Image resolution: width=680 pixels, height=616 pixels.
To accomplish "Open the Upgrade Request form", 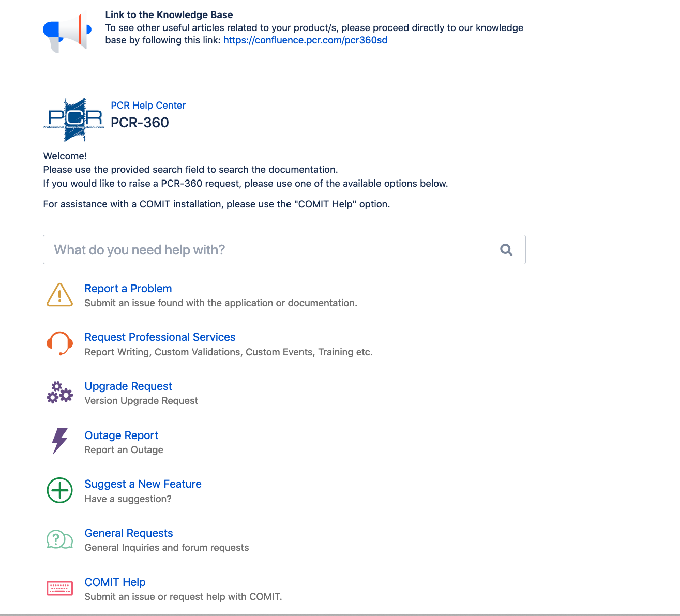I will point(128,386).
